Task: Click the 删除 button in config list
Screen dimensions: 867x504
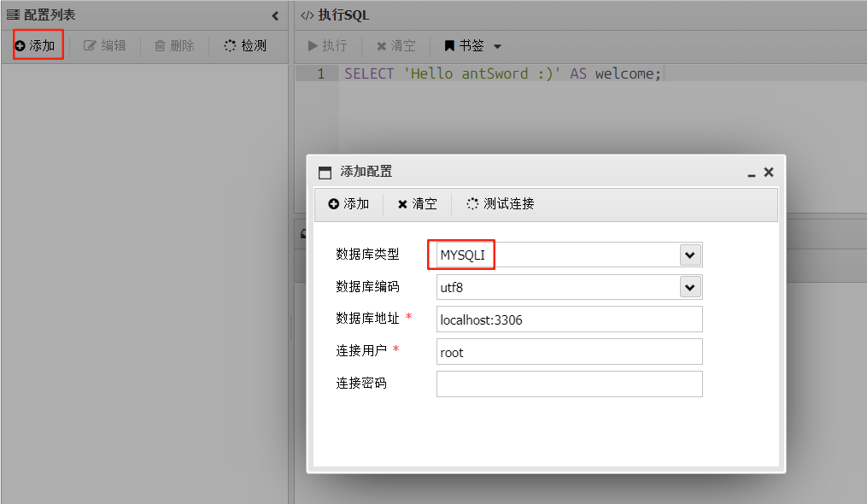Action: pyautogui.click(x=174, y=45)
